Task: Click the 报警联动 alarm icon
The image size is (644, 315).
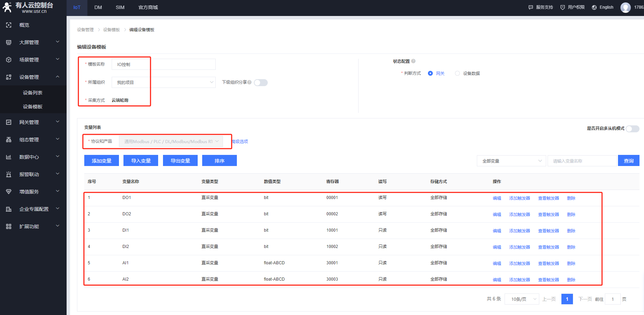Action: pyautogui.click(x=9, y=174)
